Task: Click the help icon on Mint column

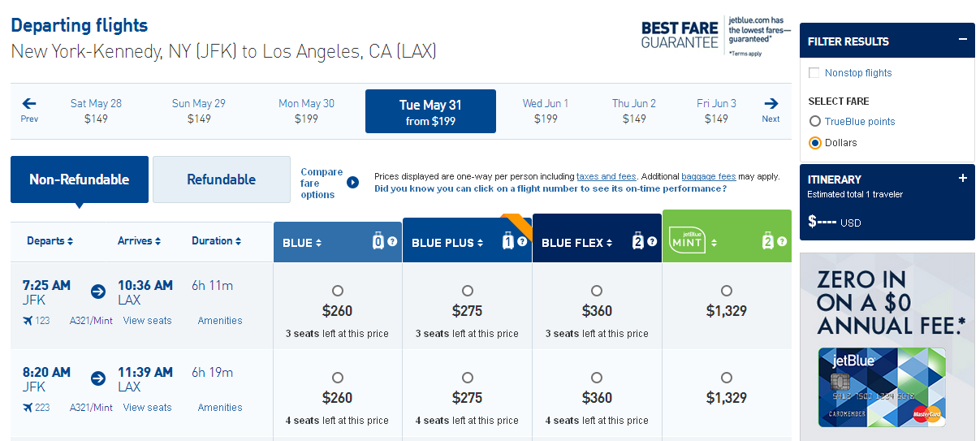Action: (782, 241)
